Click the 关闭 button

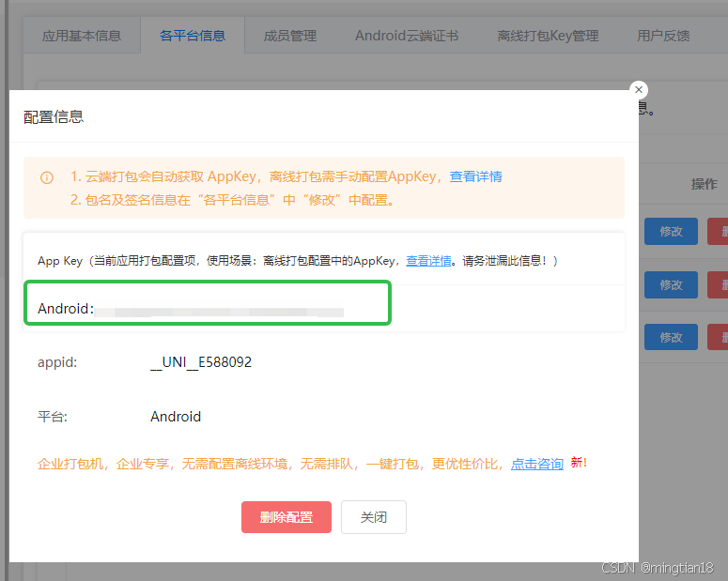374,517
